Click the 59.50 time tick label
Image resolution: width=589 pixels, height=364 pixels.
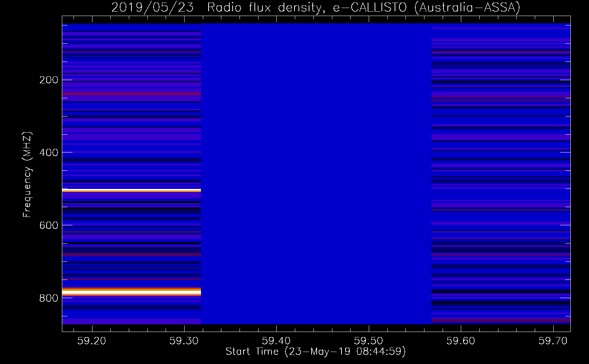tap(369, 341)
